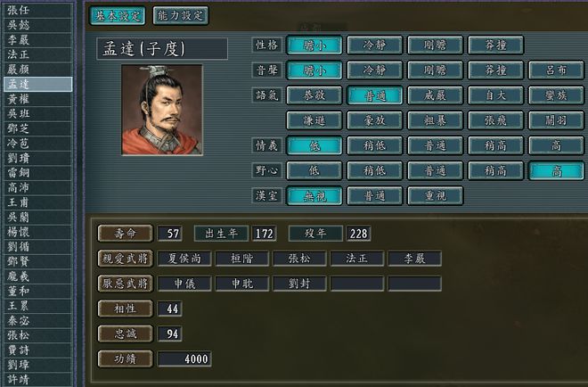Screen dimensions: 588x387
Task: Switch to the 能力設定 tab
Action: tap(181, 16)
